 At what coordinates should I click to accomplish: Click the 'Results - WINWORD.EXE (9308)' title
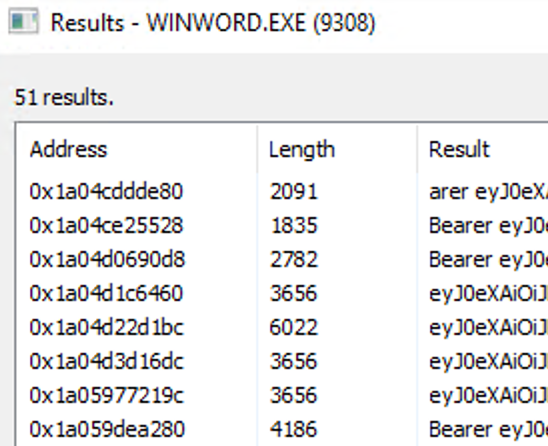pos(213,23)
